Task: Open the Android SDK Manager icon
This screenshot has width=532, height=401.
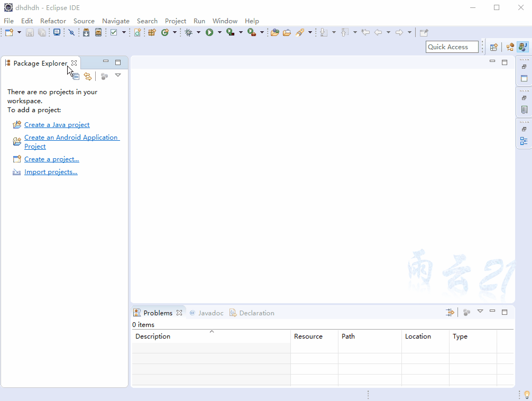Action: [86, 33]
